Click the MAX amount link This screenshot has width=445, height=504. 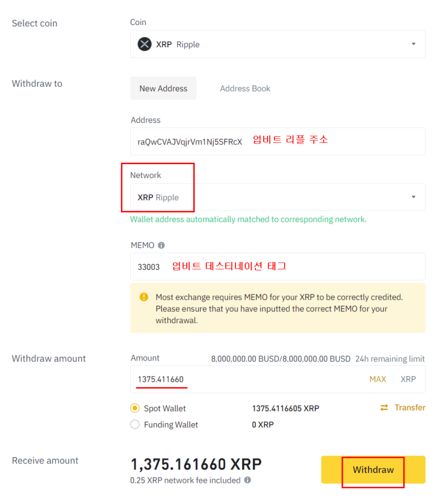[x=378, y=379]
